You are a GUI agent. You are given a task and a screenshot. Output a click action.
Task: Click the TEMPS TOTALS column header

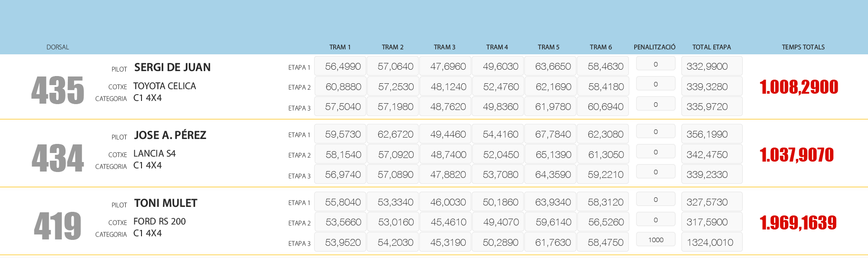tap(803, 47)
